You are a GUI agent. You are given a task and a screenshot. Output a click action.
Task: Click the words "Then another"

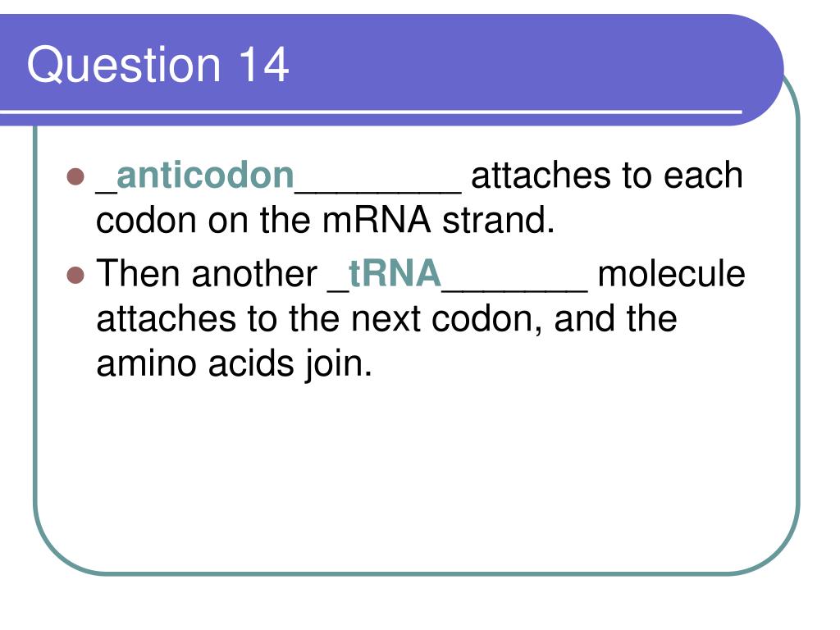coord(207,274)
